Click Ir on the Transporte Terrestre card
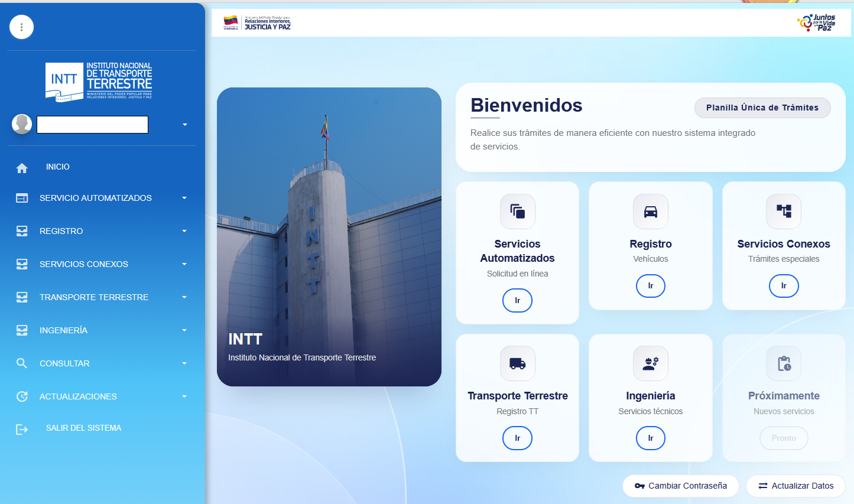Viewport: 854px width, 504px height. 517,438
